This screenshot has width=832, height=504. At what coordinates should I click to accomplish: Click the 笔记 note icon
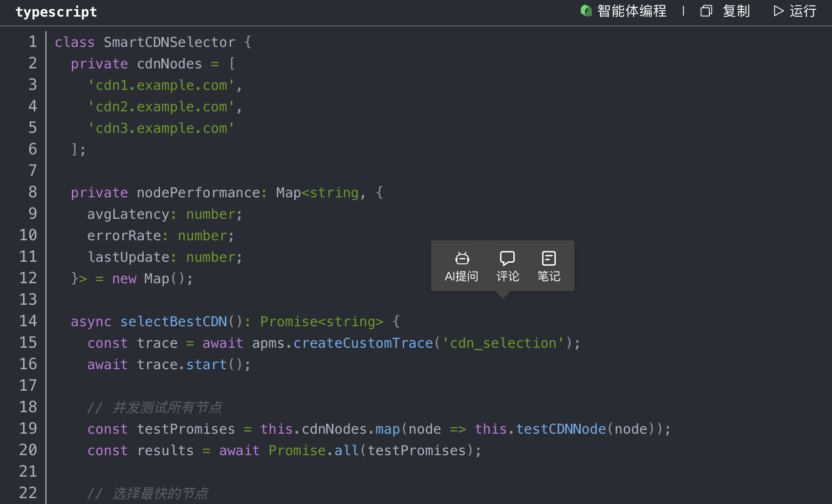coord(548,258)
